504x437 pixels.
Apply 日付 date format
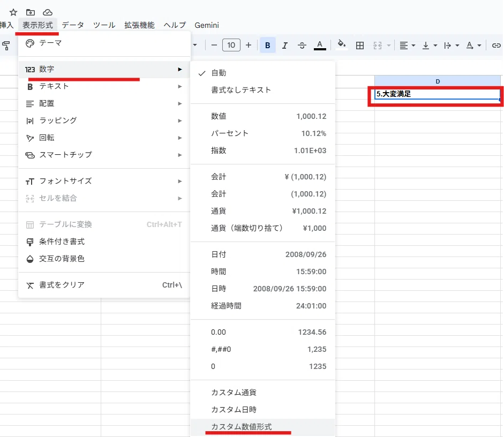[262, 254]
